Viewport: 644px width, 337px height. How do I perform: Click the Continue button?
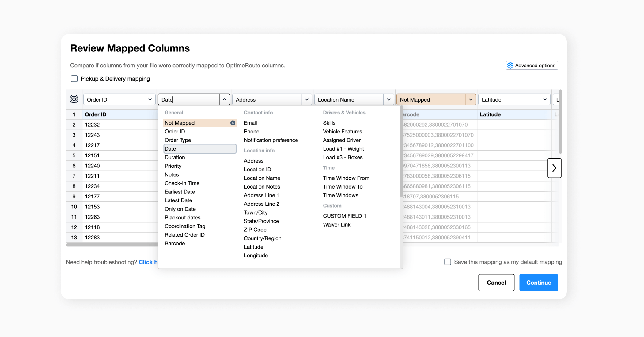[x=538, y=283]
